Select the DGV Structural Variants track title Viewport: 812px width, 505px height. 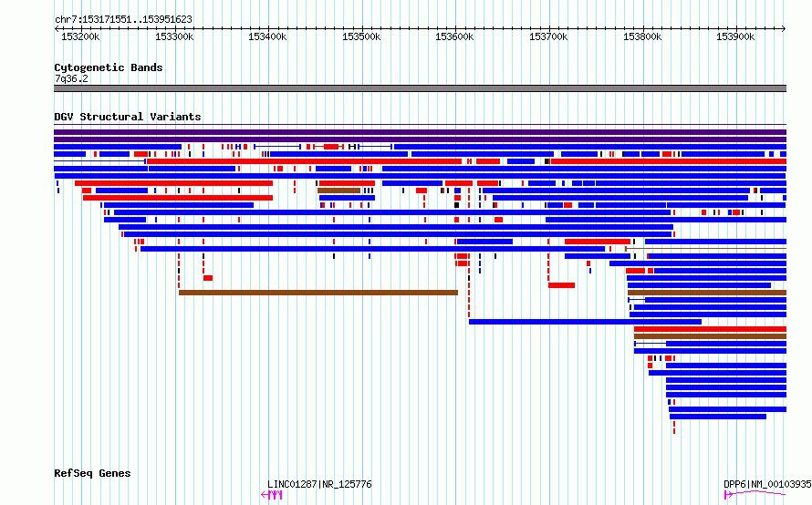128,117
